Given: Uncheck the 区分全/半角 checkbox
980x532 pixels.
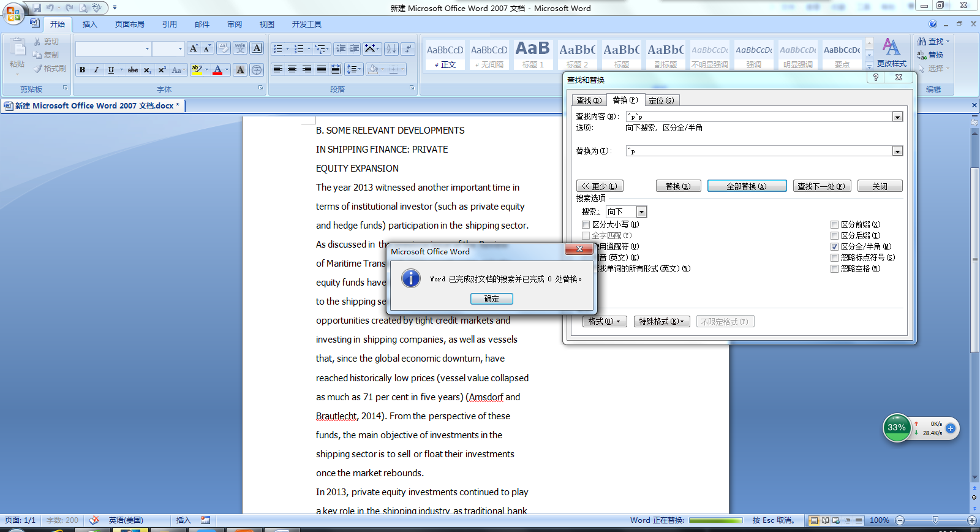Looking at the screenshot, I should coord(834,246).
